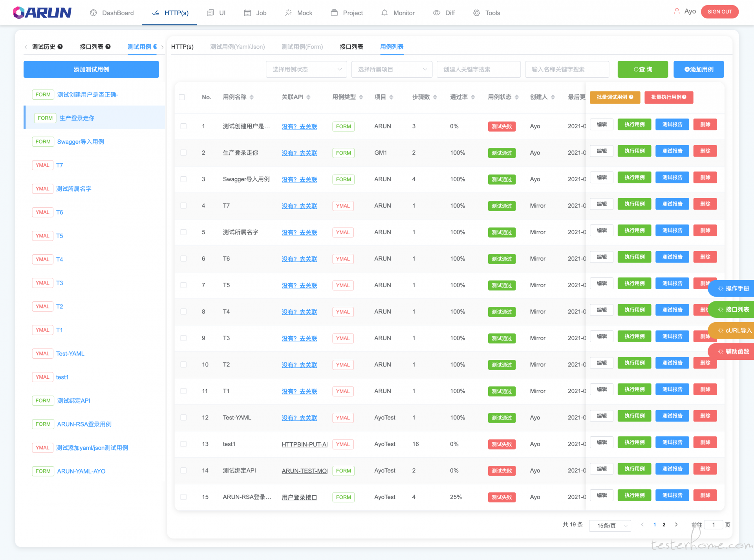Click the Project briefcase icon
The width and height of the screenshot is (754, 560).
coord(334,13)
